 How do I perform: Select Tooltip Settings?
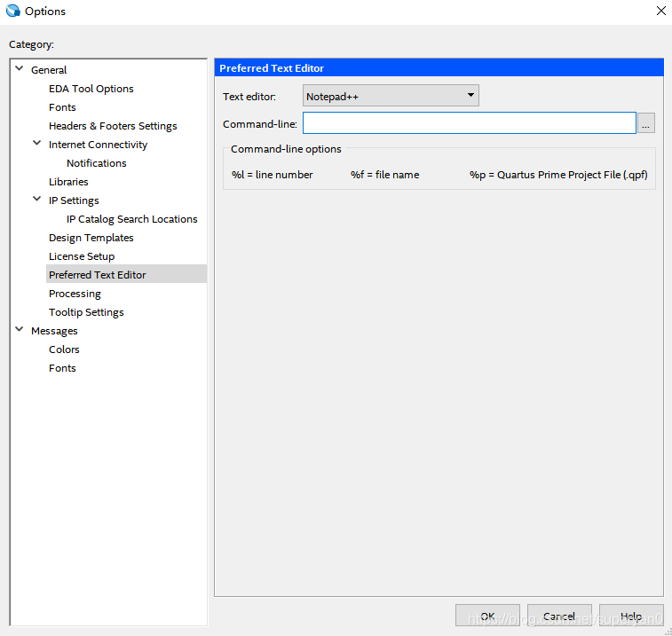pos(86,312)
